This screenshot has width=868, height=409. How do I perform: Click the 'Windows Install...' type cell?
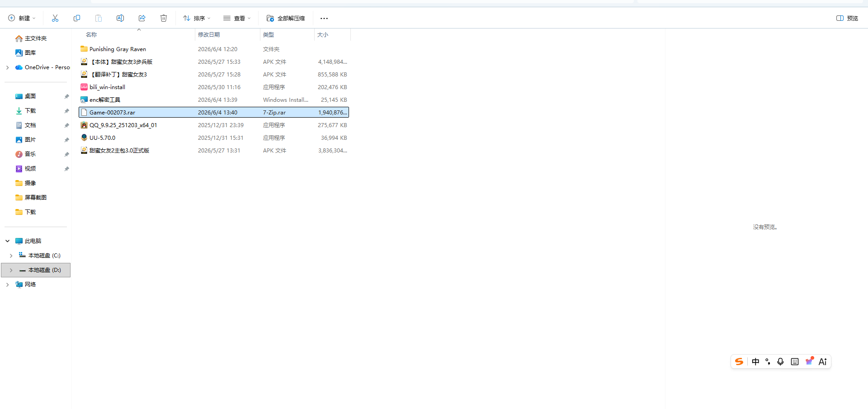pyautogui.click(x=286, y=100)
